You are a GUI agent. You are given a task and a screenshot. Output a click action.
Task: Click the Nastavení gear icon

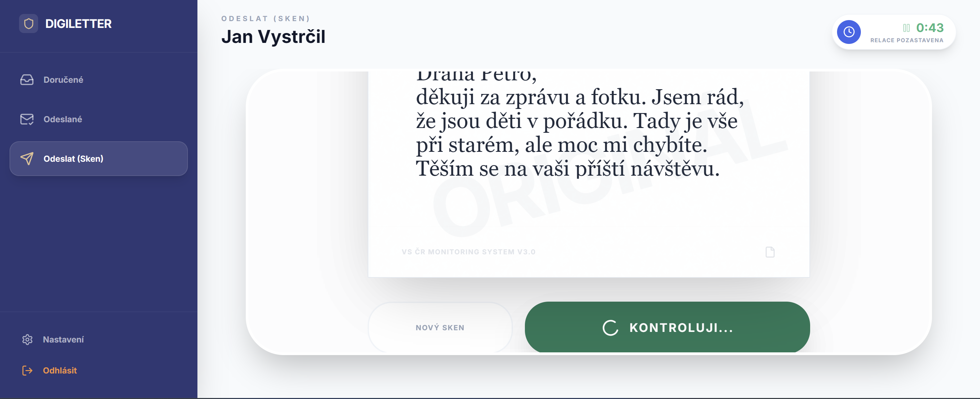(27, 339)
